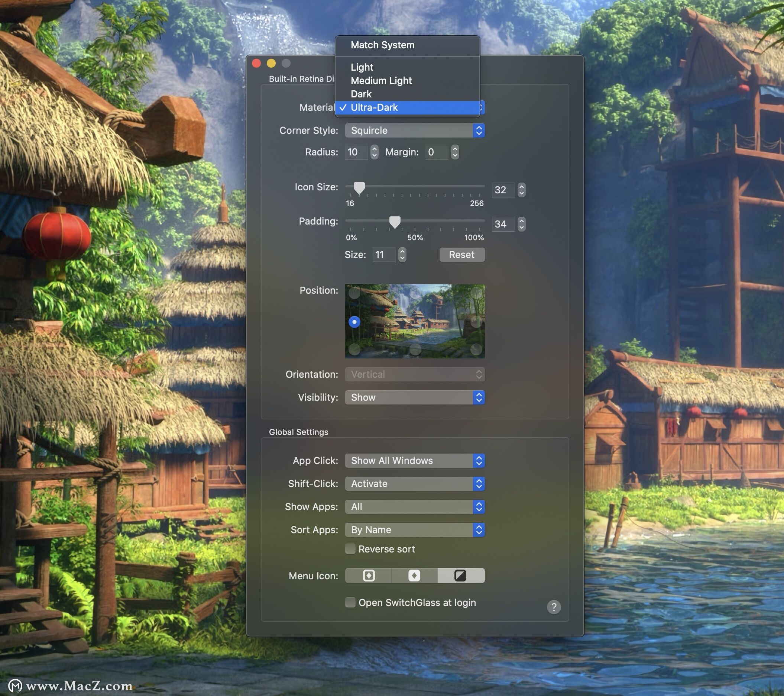Screen dimensions: 784x696
Task: Select the bottom-left Position radio button
Action: point(354,349)
